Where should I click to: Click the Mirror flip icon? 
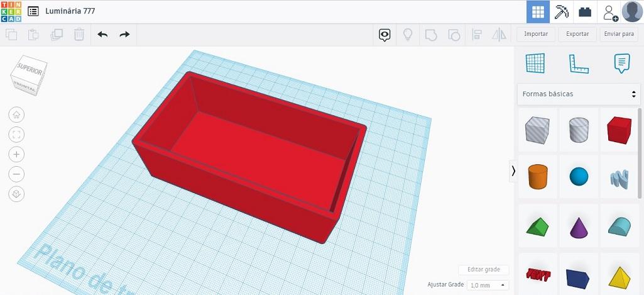point(499,35)
